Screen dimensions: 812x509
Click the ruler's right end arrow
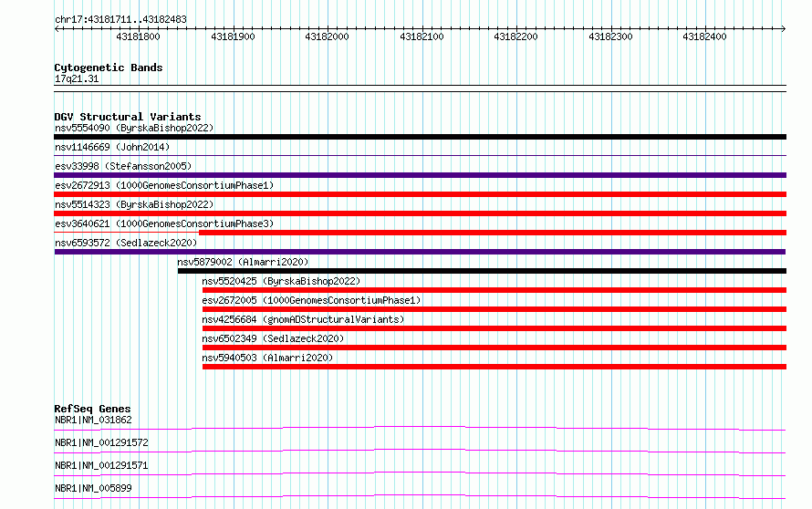click(784, 28)
